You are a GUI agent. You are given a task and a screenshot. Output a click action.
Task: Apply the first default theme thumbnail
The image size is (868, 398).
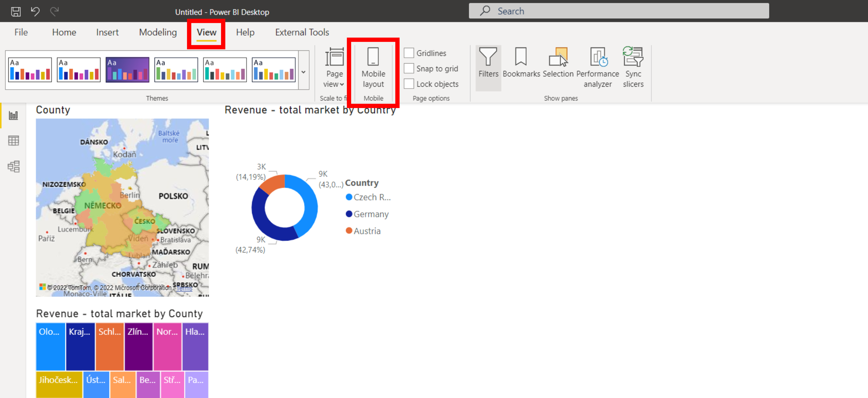(30, 70)
